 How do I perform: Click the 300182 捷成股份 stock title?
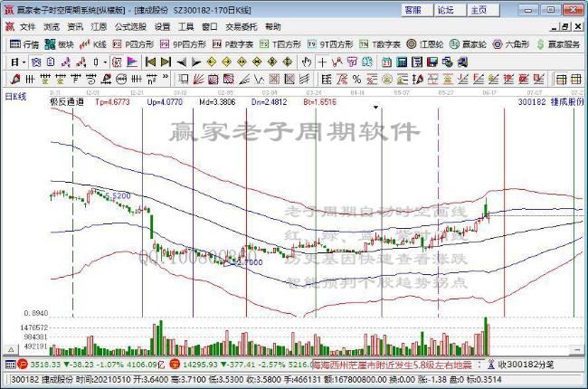click(551, 101)
